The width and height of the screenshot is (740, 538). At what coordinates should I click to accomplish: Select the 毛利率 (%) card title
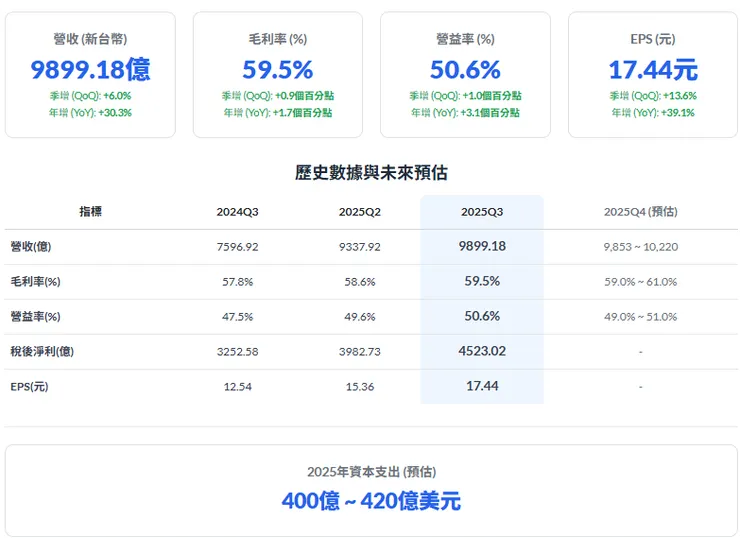click(x=278, y=39)
